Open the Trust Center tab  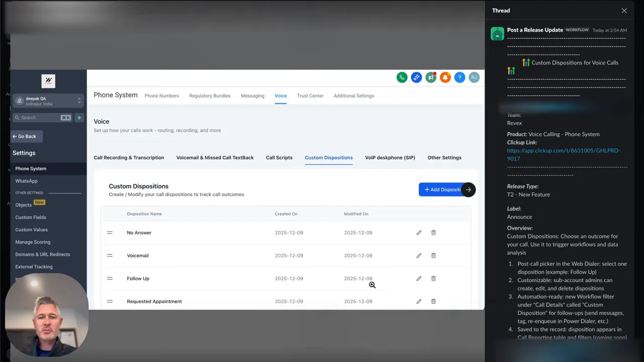[x=310, y=96]
